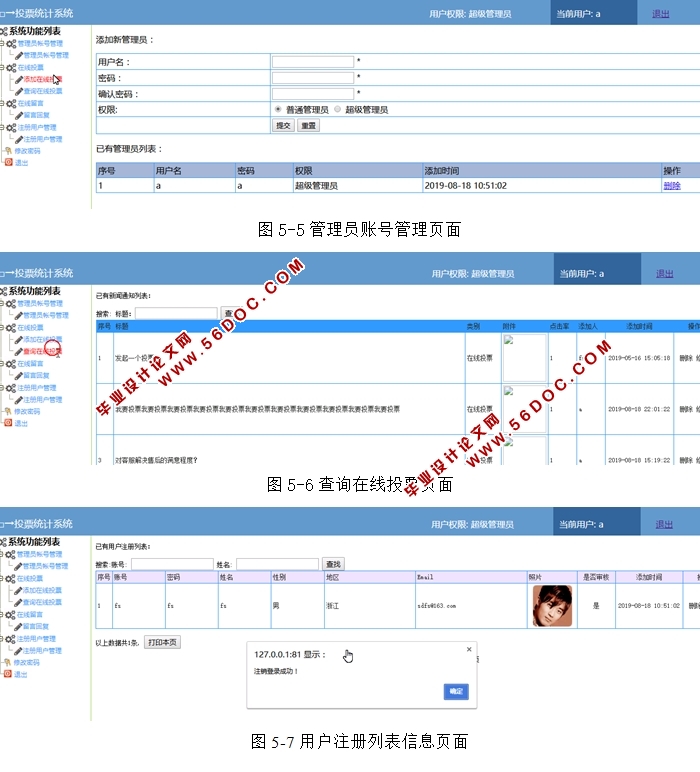
Task: Click pencil icon of 查询在线投票 in Figure 5-5 sidebar
Action: 19,92
